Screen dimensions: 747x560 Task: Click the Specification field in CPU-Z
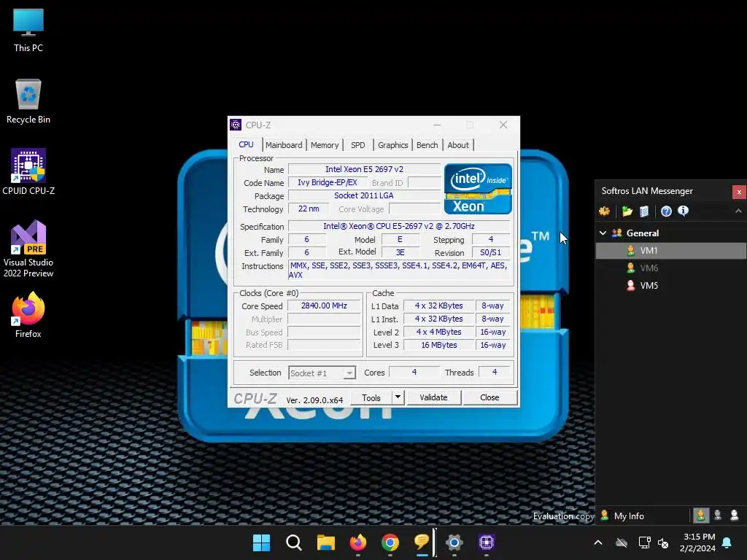[x=399, y=226]
